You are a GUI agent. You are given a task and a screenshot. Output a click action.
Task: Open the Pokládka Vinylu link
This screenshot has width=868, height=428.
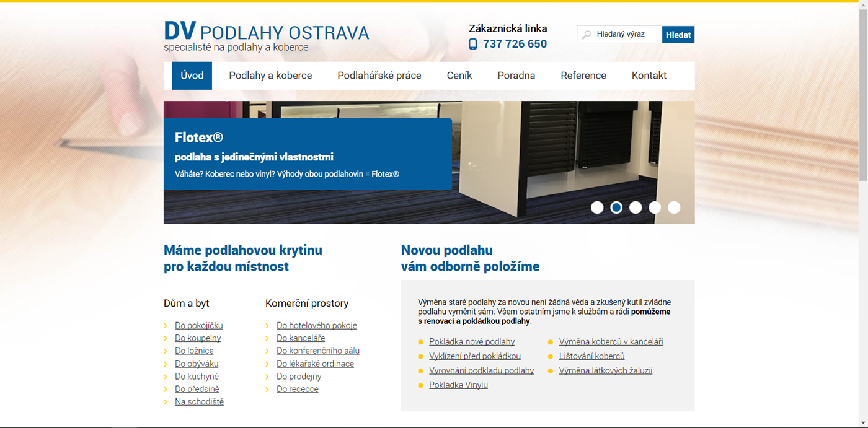(458, 385)
